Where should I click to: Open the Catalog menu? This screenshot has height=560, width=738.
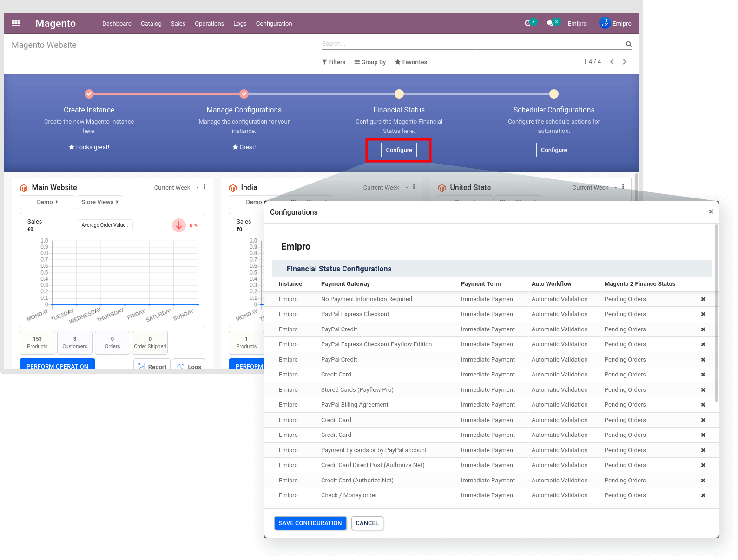151,24
